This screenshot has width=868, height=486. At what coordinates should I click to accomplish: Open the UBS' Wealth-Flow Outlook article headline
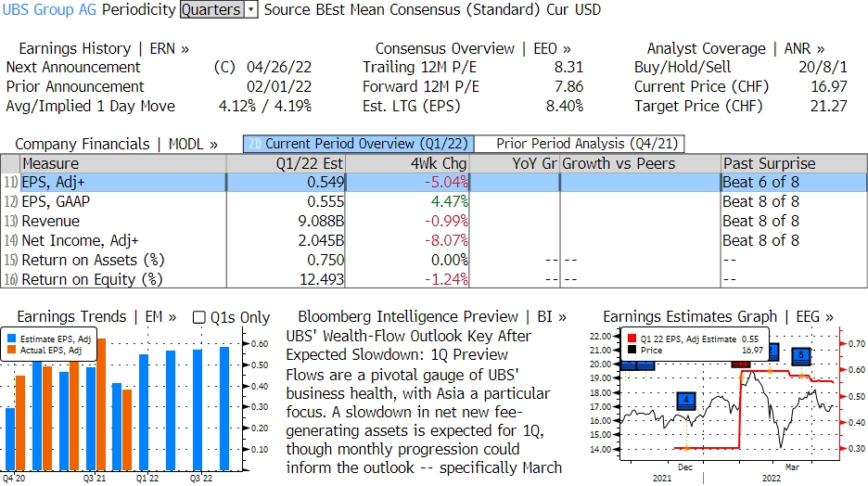click(x=409, y=345)
